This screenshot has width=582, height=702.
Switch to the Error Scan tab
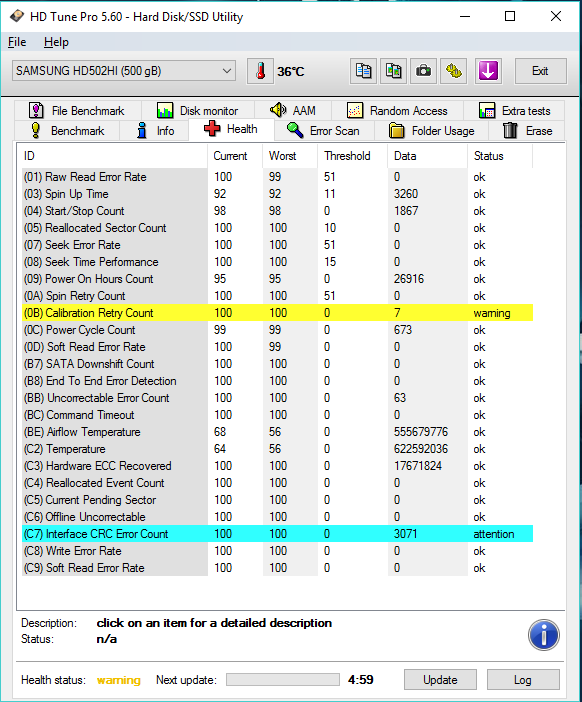pos(323,131)
